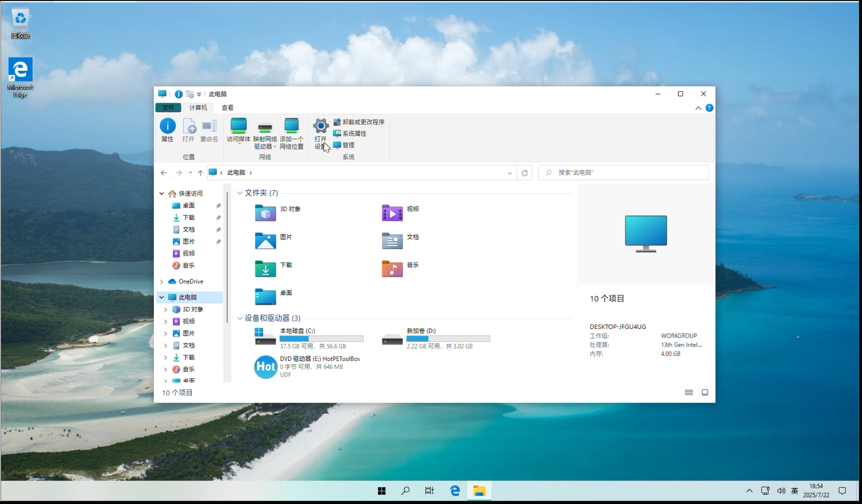862x504 pixels.
Task: Open the File menu tab
Action: click(168, 107)
